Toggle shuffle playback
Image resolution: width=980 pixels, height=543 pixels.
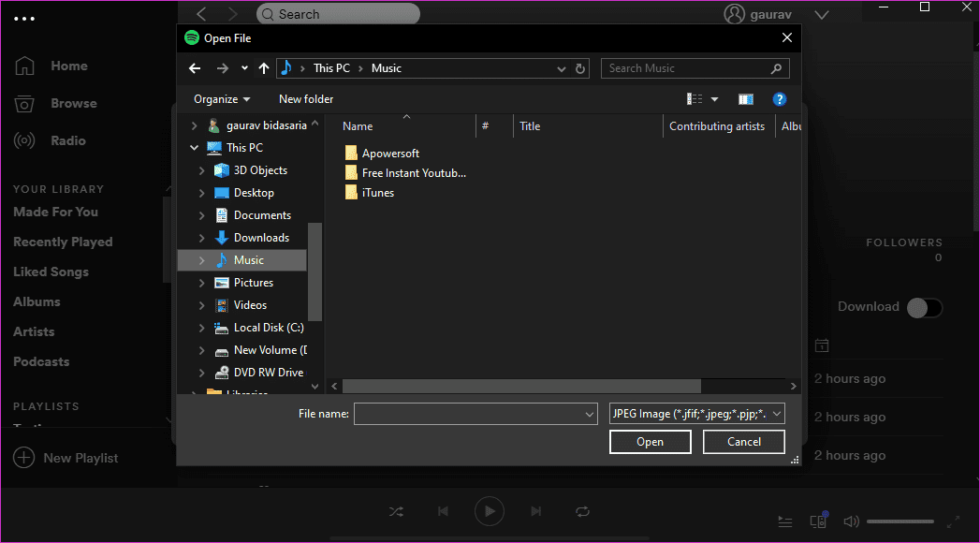396,512
